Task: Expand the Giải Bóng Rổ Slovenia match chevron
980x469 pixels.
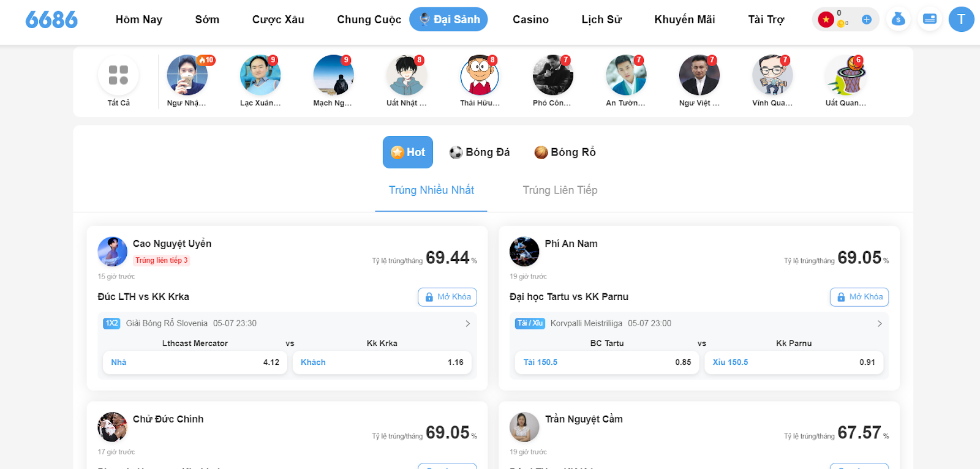Action: 467,323
